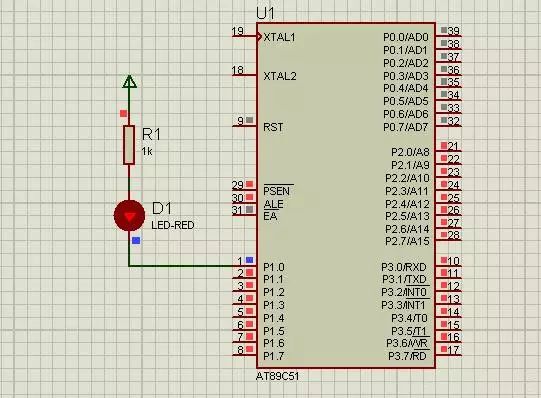The height and width of the screenshot is (398, 541).
Task: Click the P2.4/A12 pin label
Action: click(407, 204)
